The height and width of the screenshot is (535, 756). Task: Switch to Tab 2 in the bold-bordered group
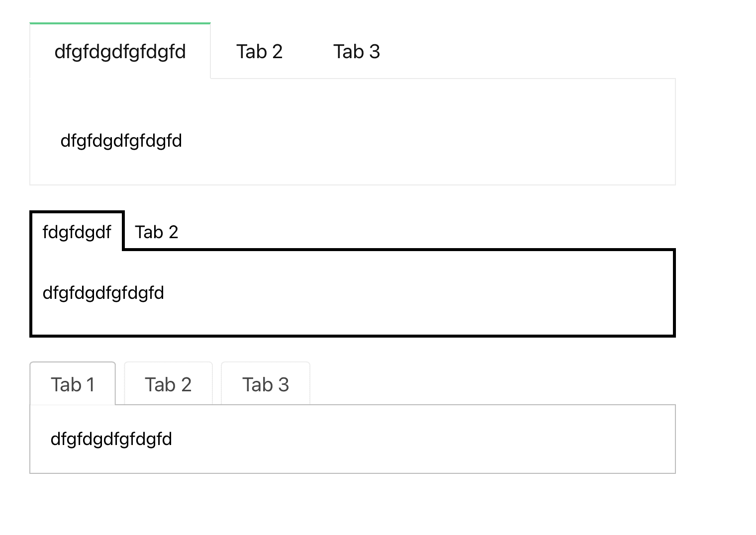pyautogui.click(x=156, y=231)
